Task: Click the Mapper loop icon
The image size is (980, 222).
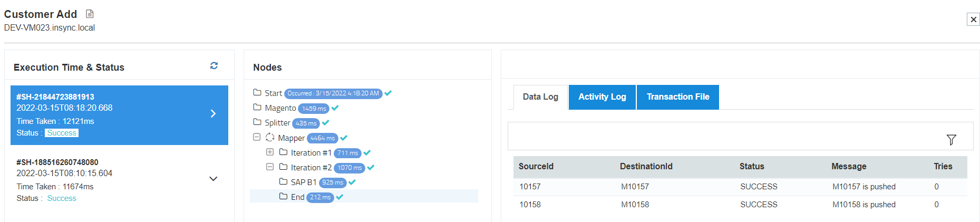Action: coord(270,138)
